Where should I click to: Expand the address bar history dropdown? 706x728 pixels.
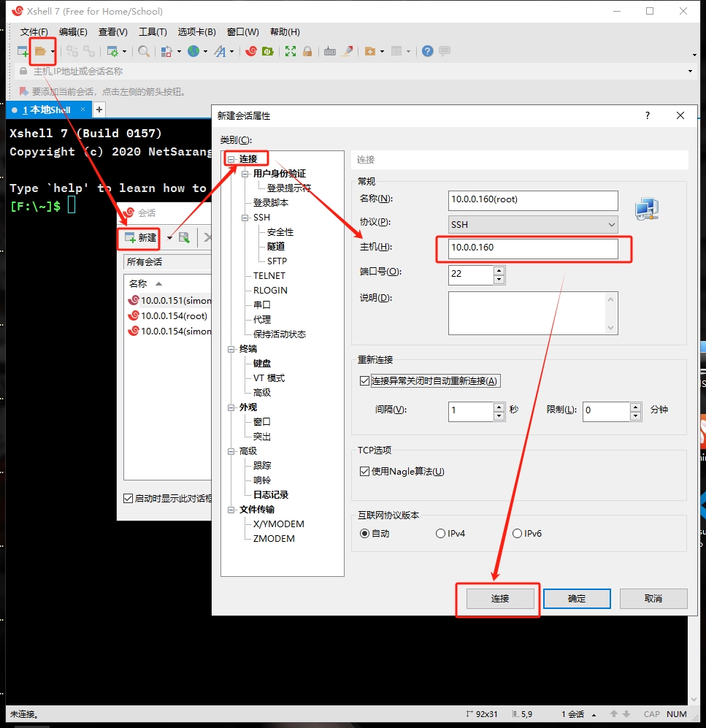point(690,71)
